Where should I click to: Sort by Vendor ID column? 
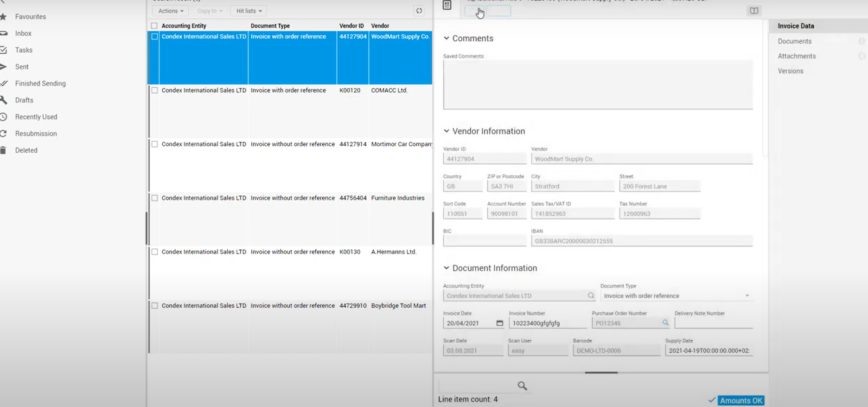pos(351,26)
